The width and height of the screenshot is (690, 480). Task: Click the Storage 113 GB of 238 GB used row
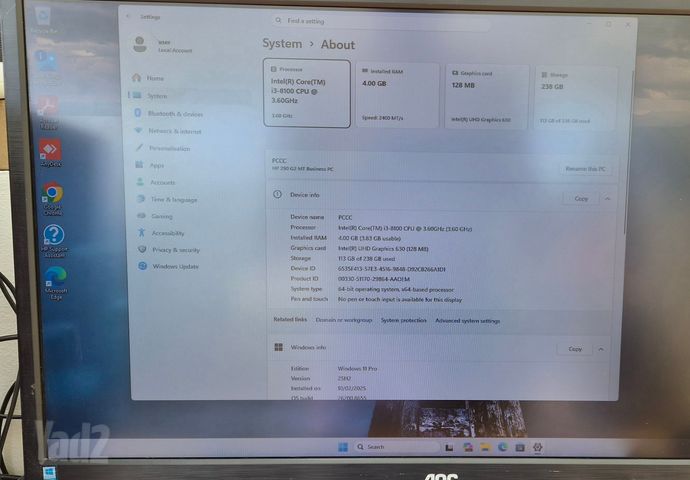366,259
